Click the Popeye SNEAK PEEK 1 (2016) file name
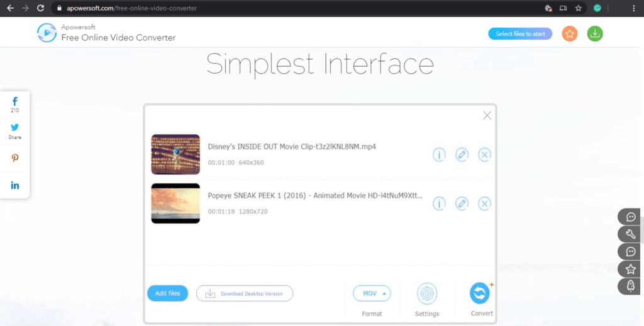Viewport: 644px width, 326px height. click(315, 195)
